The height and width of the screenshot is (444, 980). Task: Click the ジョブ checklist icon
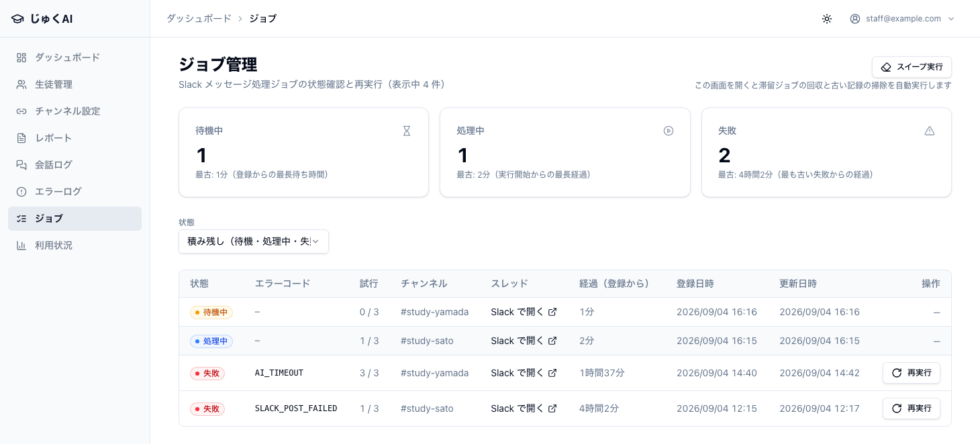[x=21, y=219]
